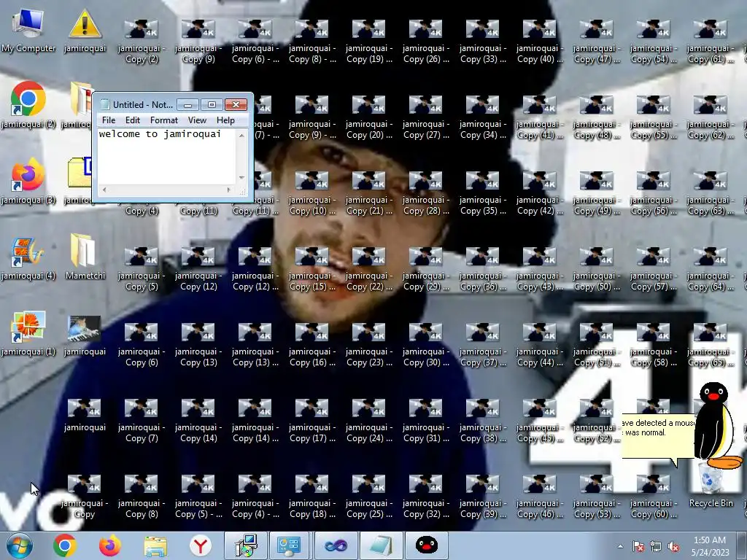Select the jamiroquai (4) desktop shortcut
Viewport: 747px width, 560px height.
point(28,258)
